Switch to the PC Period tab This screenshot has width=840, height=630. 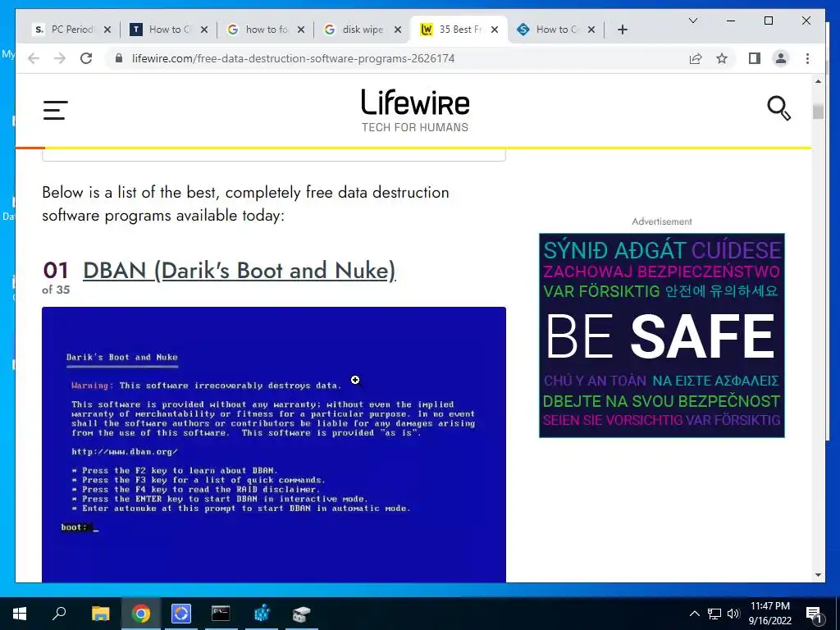pyautogui.click(x=71, y=30)
